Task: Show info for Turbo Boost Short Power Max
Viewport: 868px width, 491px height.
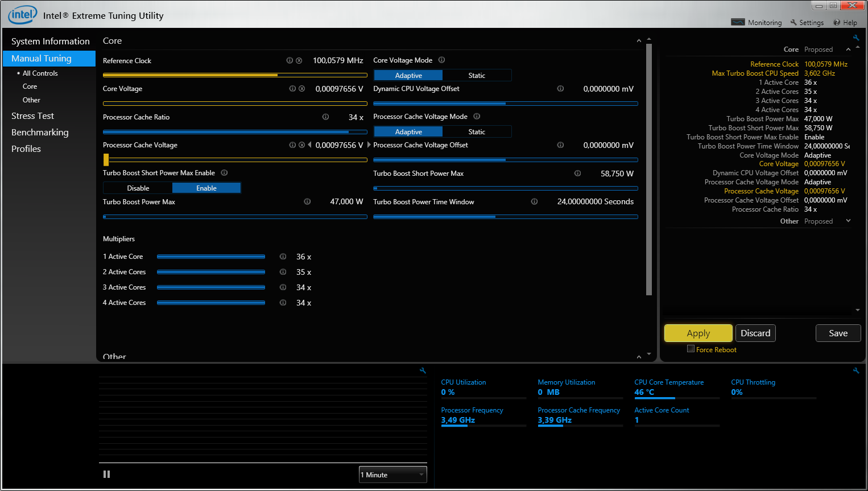Action: (577, 174)
